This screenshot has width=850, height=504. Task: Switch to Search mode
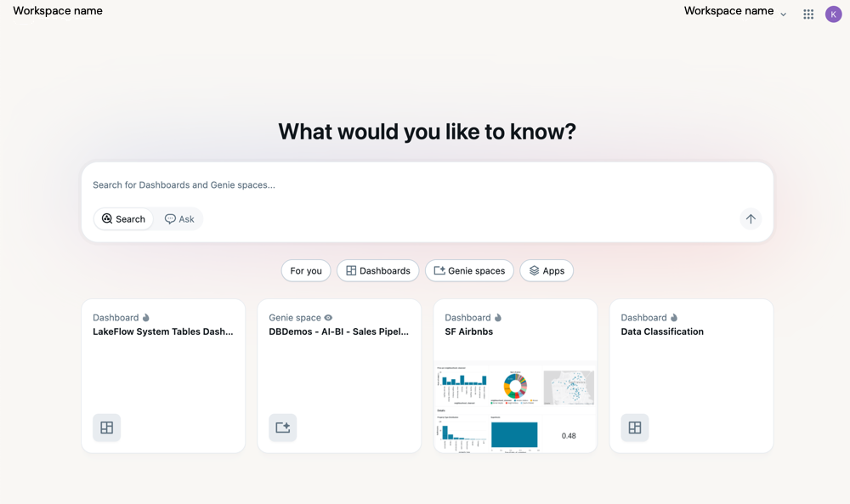(123, 219)
